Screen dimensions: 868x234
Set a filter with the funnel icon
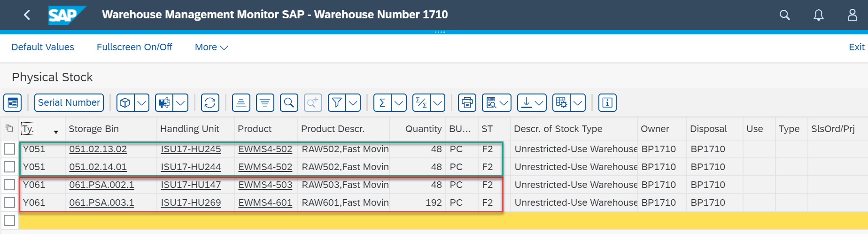[x=337, y=102]
